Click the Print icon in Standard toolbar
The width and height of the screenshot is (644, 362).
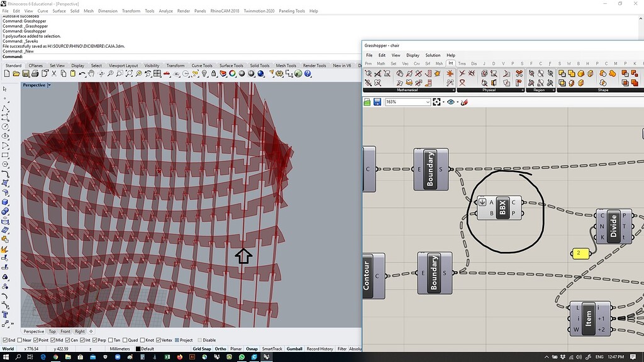[x=34, y=74]
